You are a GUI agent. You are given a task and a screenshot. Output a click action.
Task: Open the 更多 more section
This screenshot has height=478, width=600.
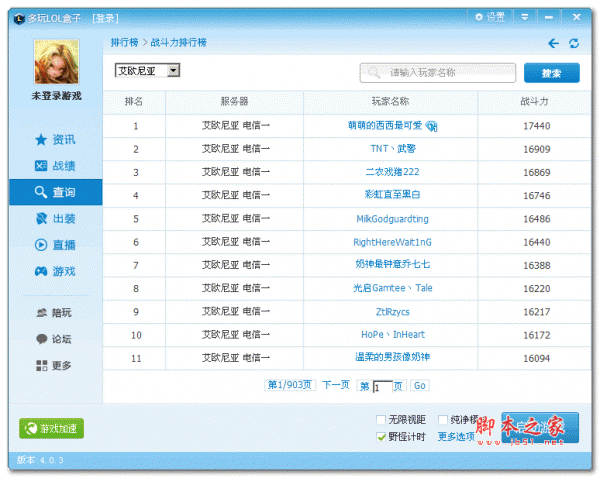[54, 365]
